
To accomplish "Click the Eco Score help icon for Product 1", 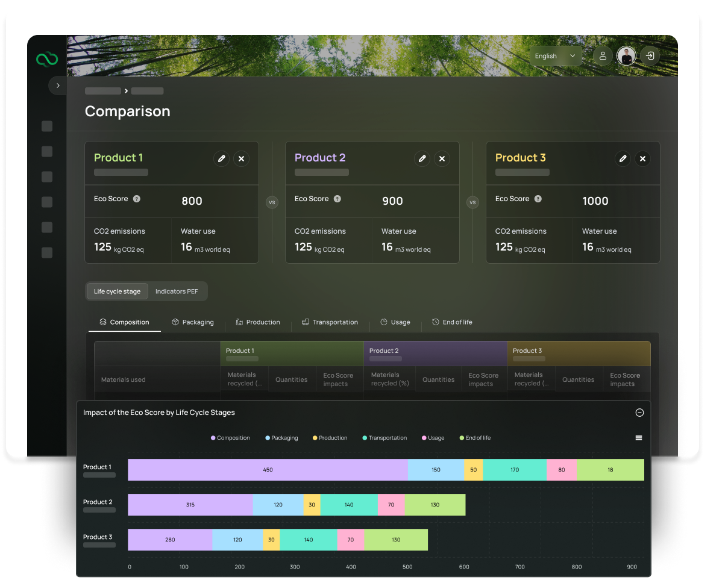I will click(137, 199).
